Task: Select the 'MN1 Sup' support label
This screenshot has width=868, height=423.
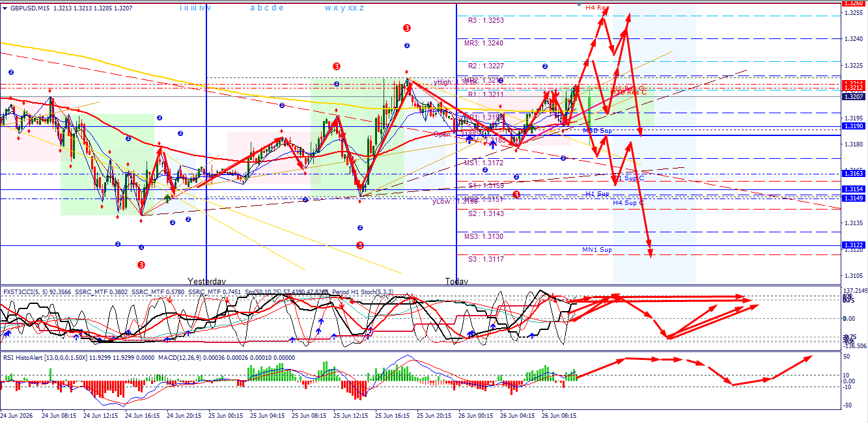Action: click(x=597, y=250)
